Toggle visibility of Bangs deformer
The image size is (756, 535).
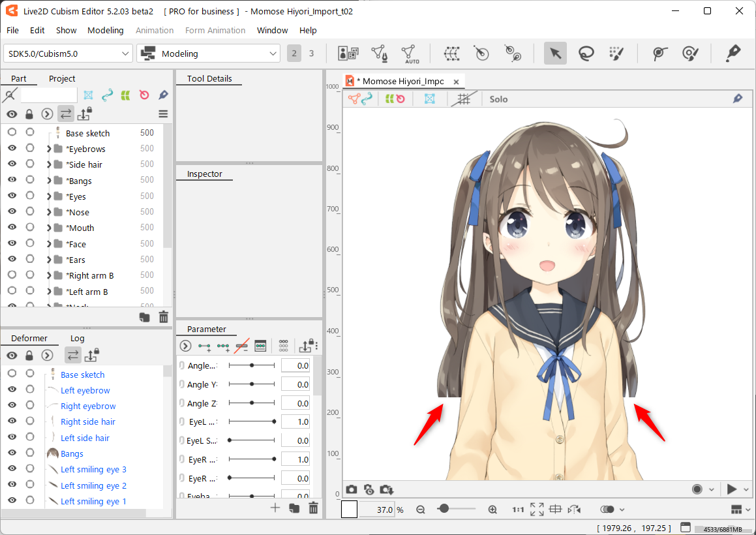pyautogui.click(x=12, y=453)
